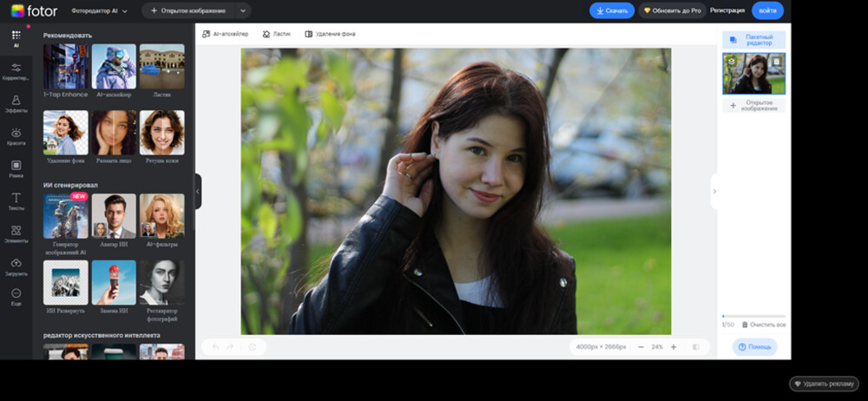868x401 pixels.
Task: Expand the right side panel arrow
Action: [x=714, y=191]
